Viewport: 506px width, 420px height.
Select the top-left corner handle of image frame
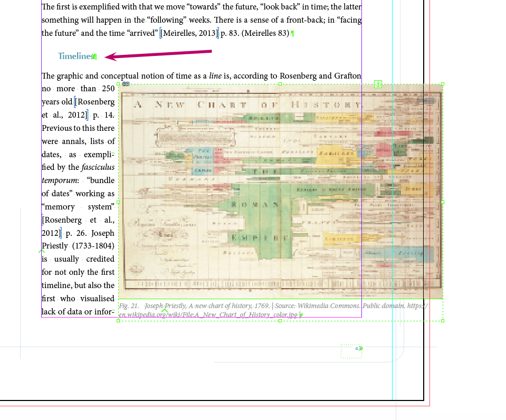coord(118,84)
